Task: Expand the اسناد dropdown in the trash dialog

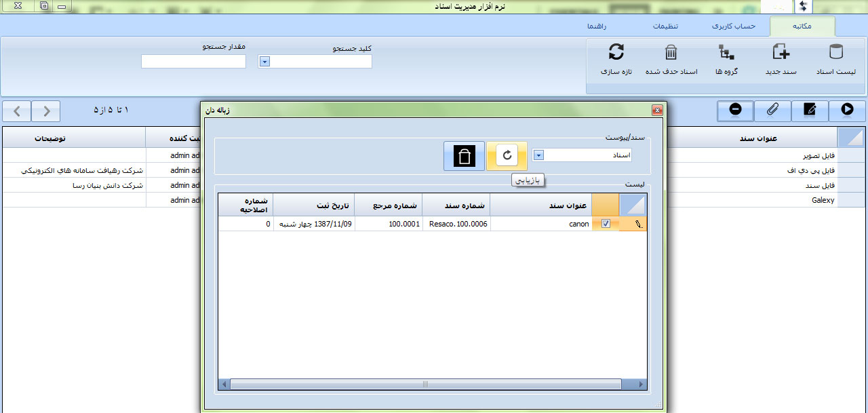Action: click(x=538, y=155)
